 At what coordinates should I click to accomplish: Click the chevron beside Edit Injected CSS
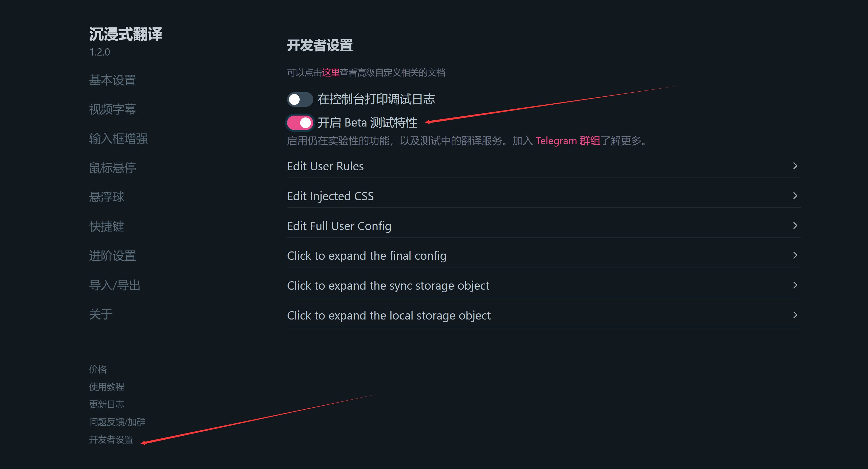pyautogui.click(x=795, y=196)
